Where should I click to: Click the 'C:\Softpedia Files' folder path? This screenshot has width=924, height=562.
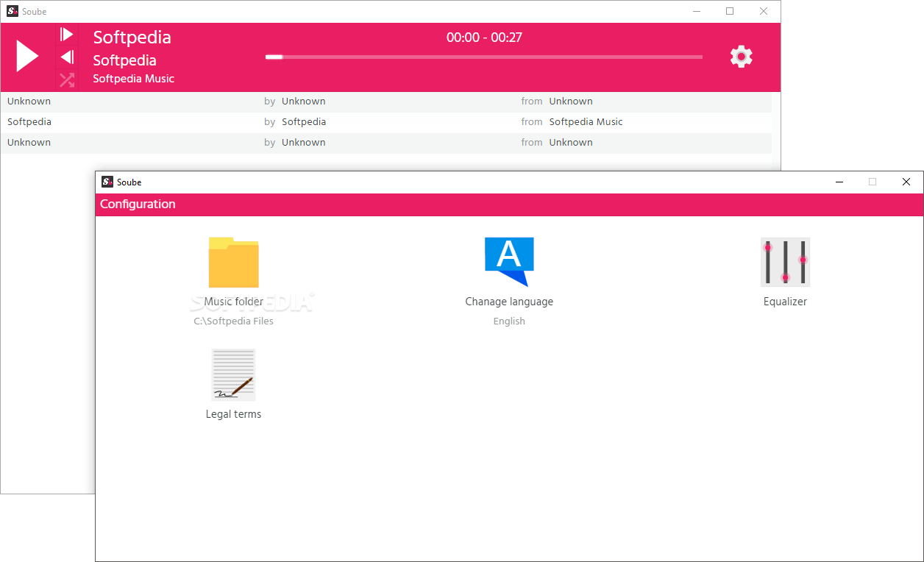233,321
